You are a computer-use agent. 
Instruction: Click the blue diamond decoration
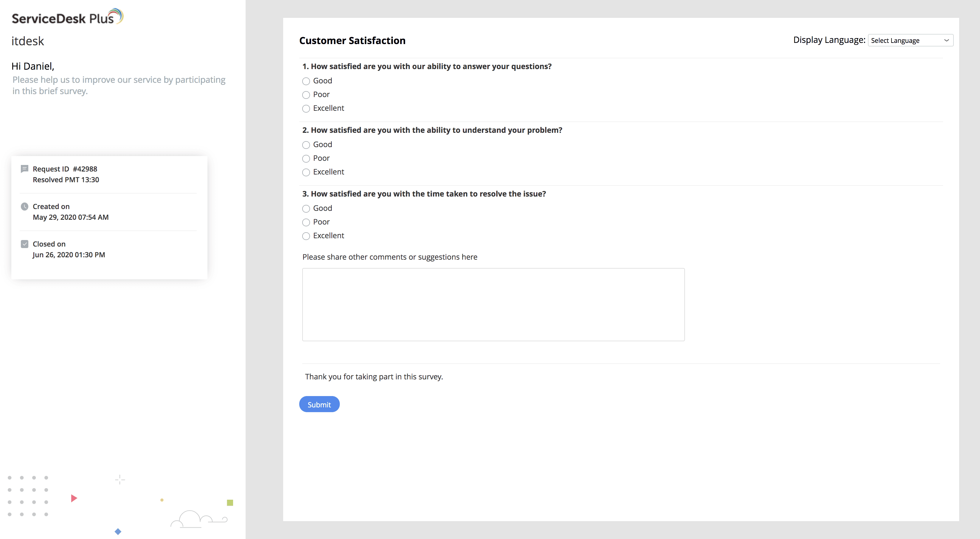tap(118, 531)
